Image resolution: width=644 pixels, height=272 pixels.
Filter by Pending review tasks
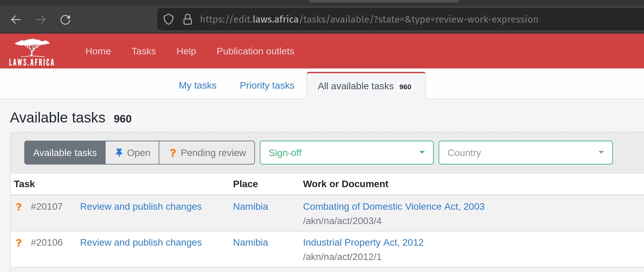(207, 153)
